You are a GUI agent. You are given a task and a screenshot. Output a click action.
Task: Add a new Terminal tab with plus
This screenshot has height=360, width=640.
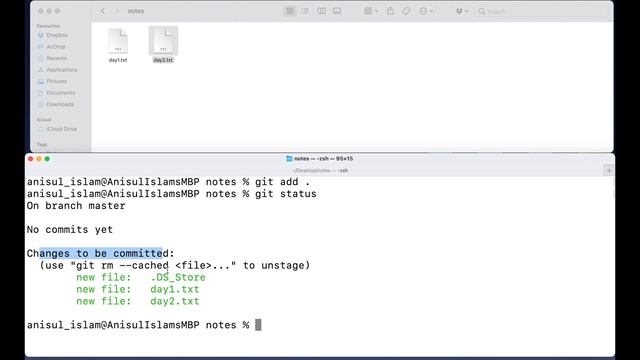coord(609,171)
